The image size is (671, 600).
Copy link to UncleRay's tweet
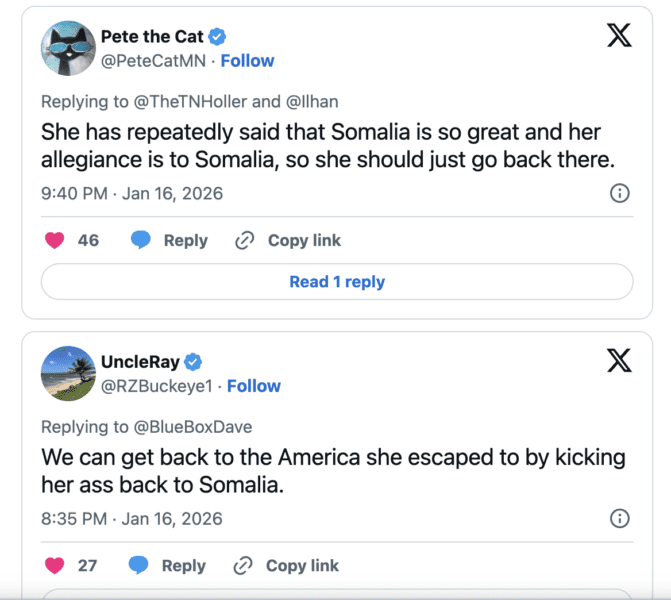[286, 565]
